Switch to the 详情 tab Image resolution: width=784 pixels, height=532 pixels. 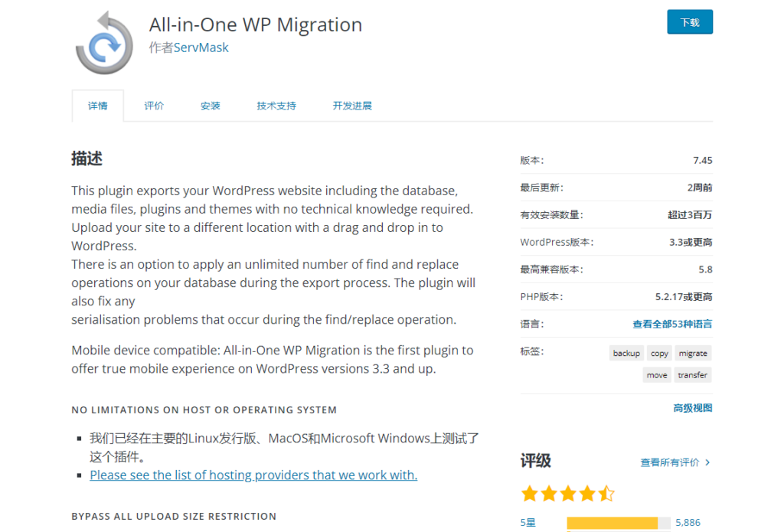(98, 106)
